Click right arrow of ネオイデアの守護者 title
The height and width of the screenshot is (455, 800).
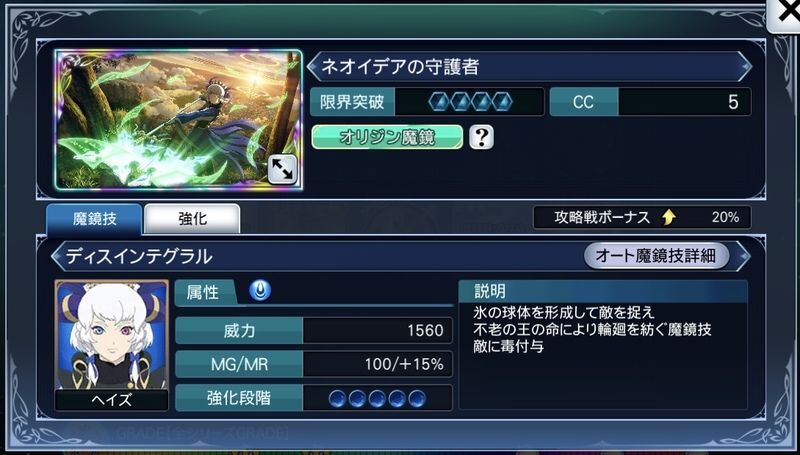point(745,67)
